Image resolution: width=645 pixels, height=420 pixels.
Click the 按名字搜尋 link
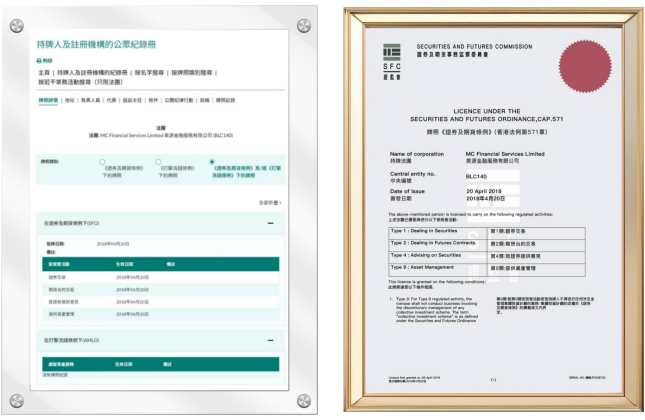(x=149, y=73)
